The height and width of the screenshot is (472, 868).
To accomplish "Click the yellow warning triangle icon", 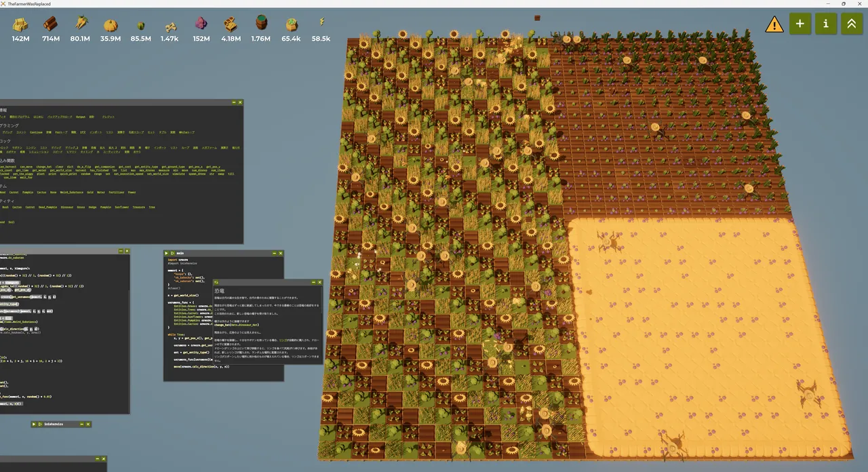I will [x=774, y=24].
